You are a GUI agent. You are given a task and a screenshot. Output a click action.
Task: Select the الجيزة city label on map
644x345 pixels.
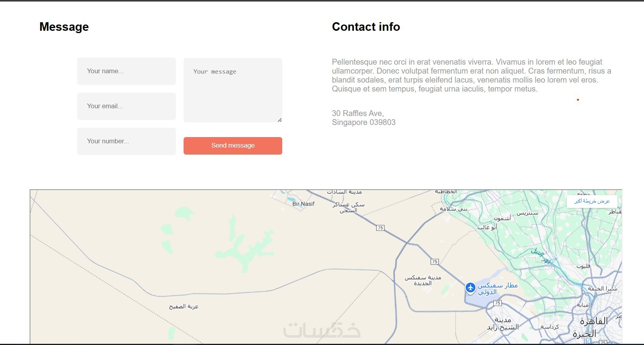pos(584,334)
